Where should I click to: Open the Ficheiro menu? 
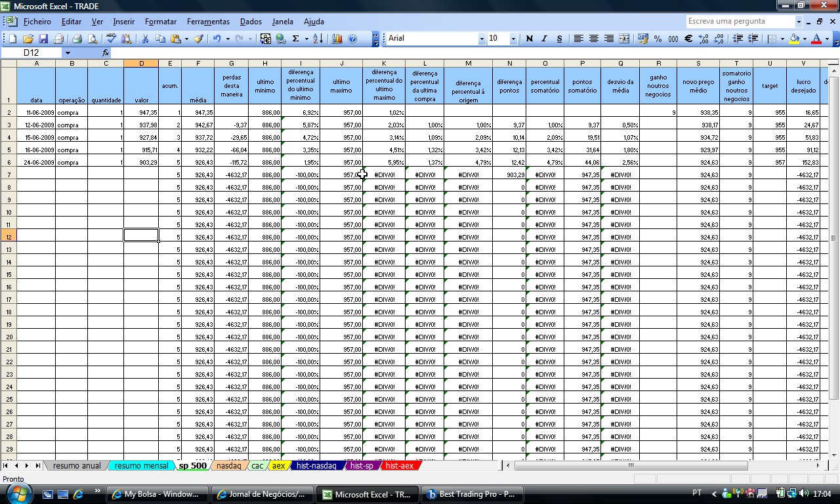point(37,22)
